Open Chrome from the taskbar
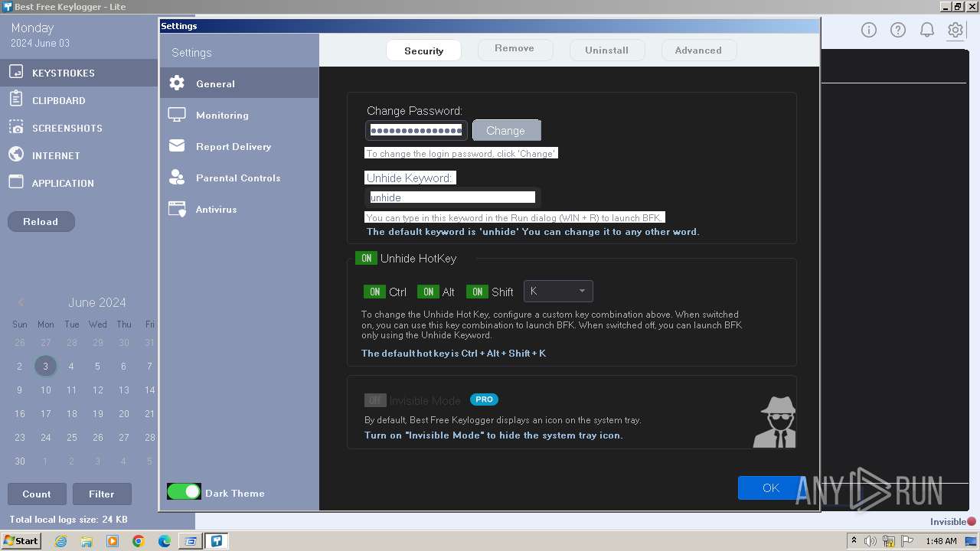Viewport: 980px width, 551px height. coord(139,541)
